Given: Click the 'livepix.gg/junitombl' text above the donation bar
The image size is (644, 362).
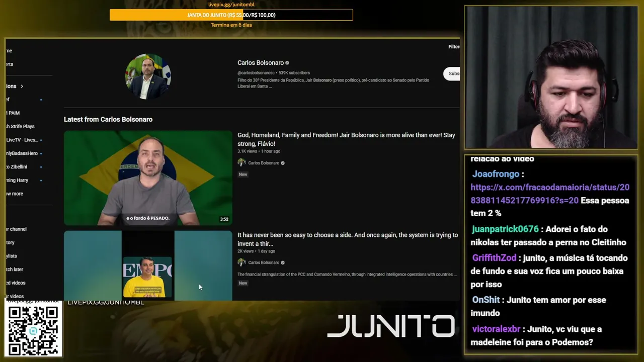Looking at the screenshot, I should pos(231,5).
